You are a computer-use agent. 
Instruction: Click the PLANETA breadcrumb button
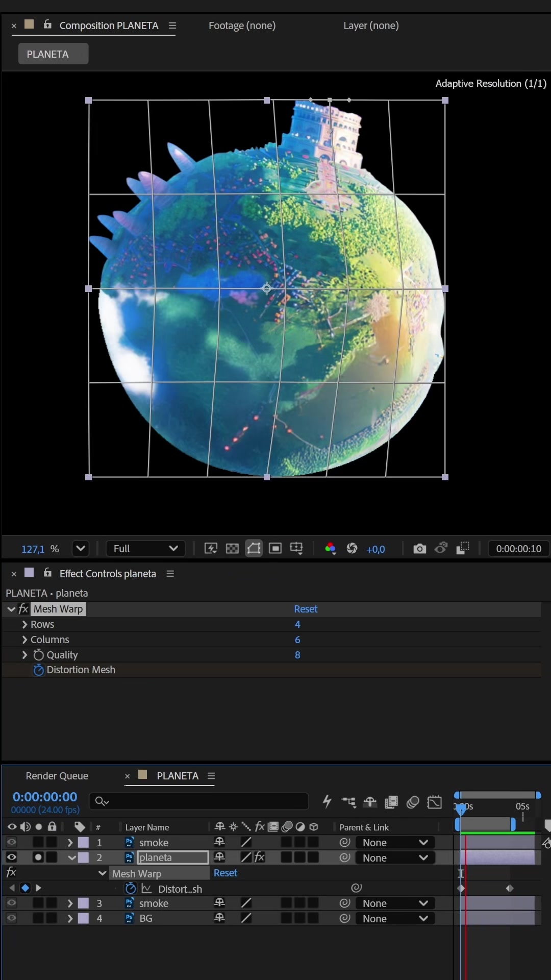[x=53, y=54]
